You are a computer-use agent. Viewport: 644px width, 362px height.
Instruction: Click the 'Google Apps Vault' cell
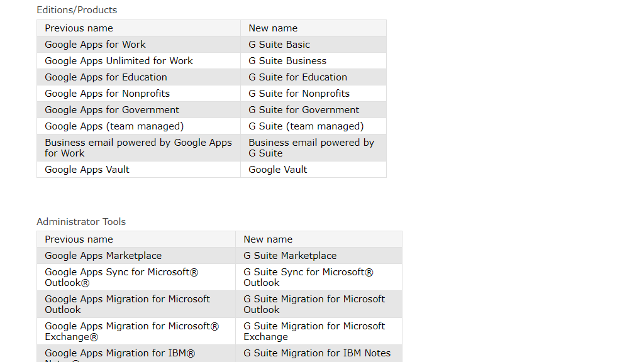pyautogui.click(x=138, y=170)
